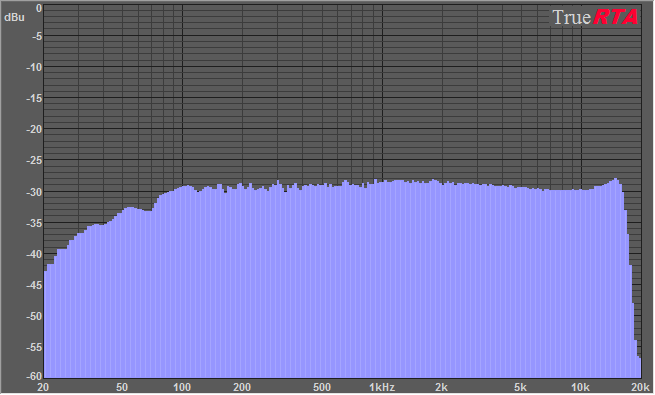Click the -15 dBu level label
The image size is (655, 395).
(x=34, y=99)
